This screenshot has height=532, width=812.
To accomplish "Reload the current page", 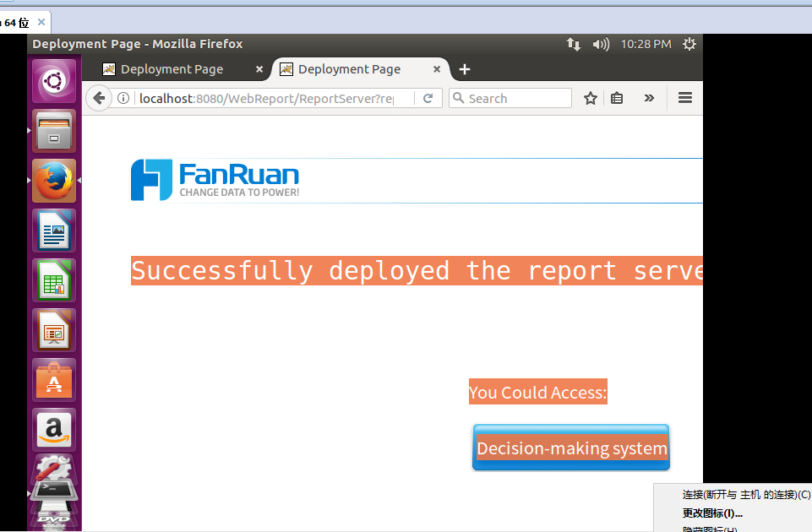I will (x=428, y=98).
